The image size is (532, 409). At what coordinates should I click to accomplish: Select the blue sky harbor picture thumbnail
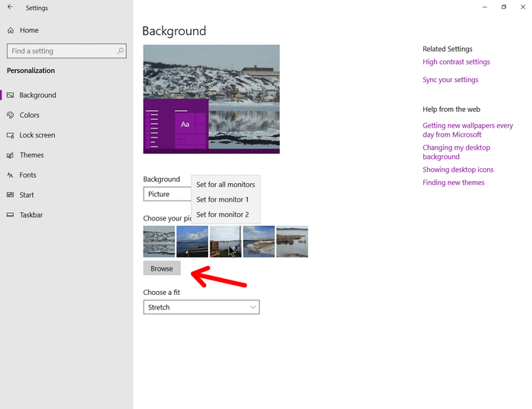192,241
